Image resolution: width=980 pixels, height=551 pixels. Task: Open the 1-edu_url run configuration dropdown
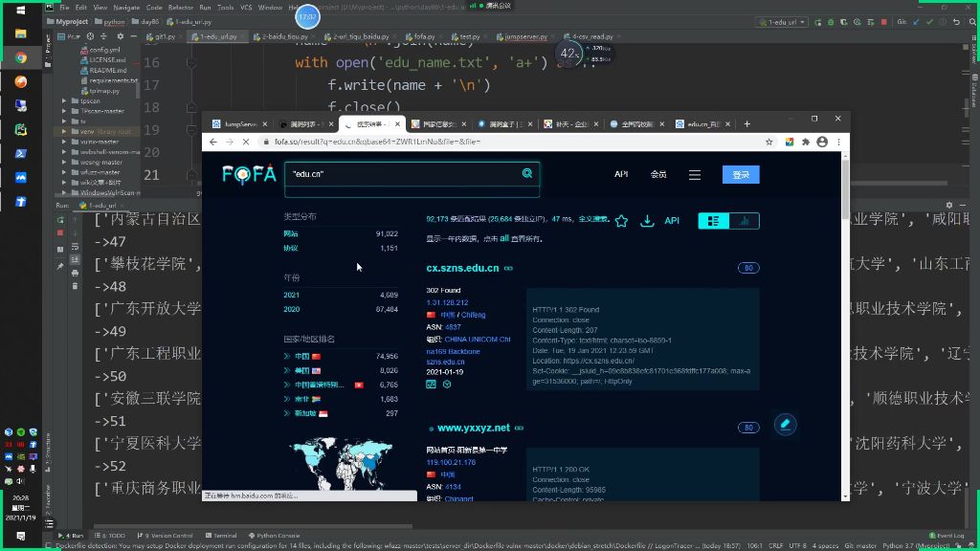[782, 22]
